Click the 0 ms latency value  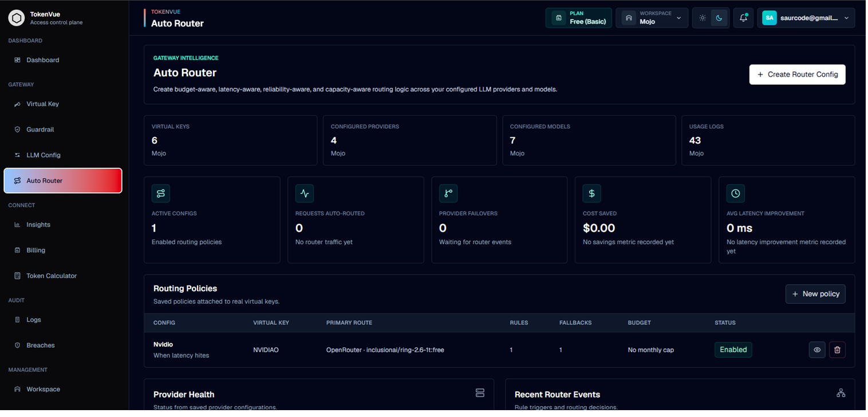(740, 228)
